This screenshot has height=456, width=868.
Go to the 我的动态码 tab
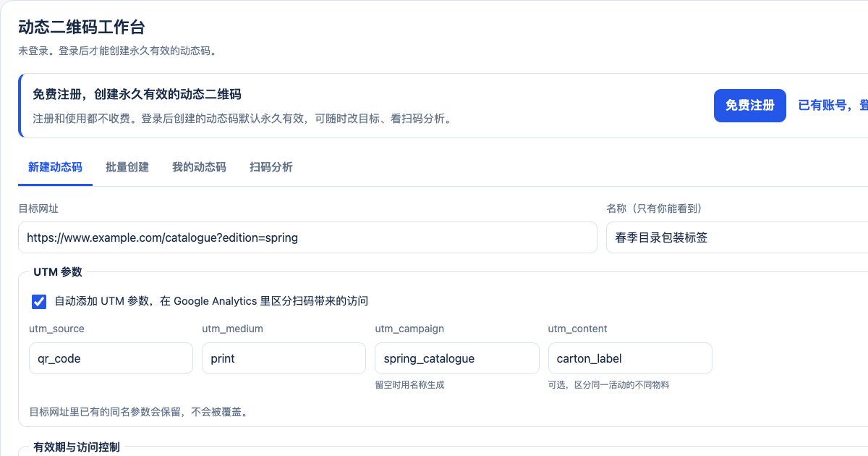click(x=199, y=167)
